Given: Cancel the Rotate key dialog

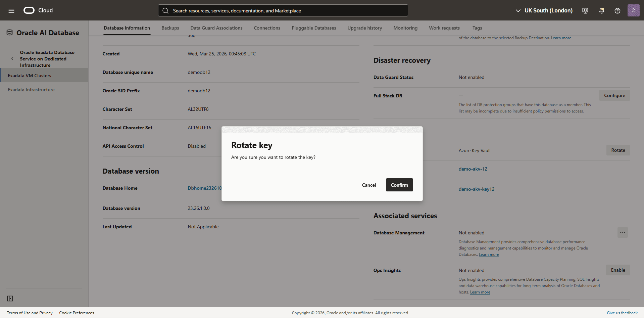Looking at the screenshot, I should pyautogui.click(x=369, y=185).
